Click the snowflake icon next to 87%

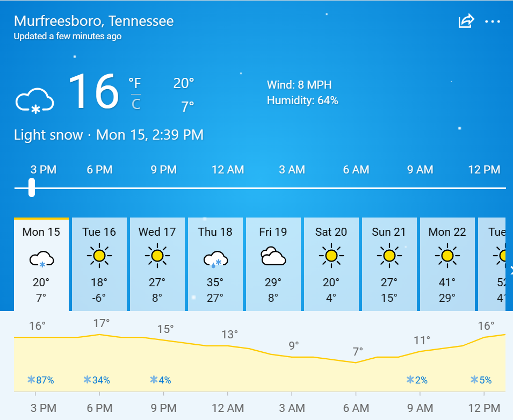31,380
